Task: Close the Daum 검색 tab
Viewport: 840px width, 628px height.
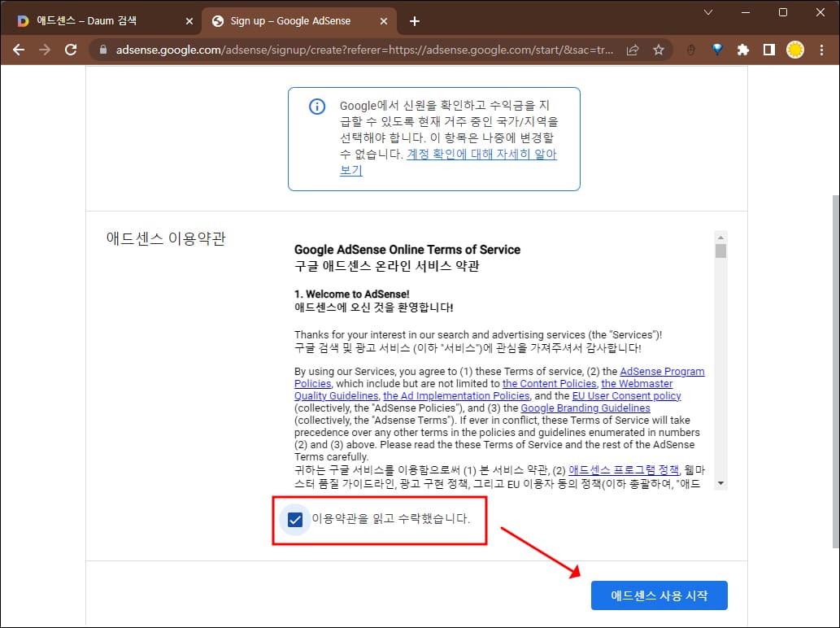Action: [x=189, y=21]
